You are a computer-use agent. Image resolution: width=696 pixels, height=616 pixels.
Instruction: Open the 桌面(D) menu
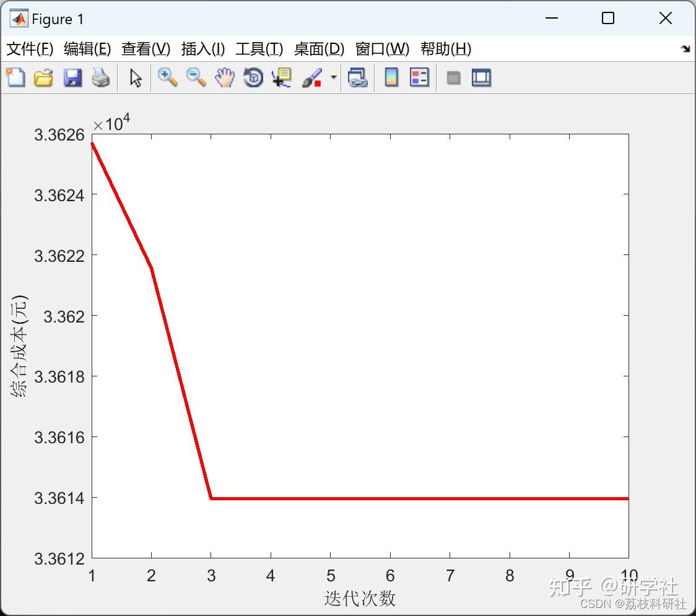pyautogui.click(x=319, y=49)
